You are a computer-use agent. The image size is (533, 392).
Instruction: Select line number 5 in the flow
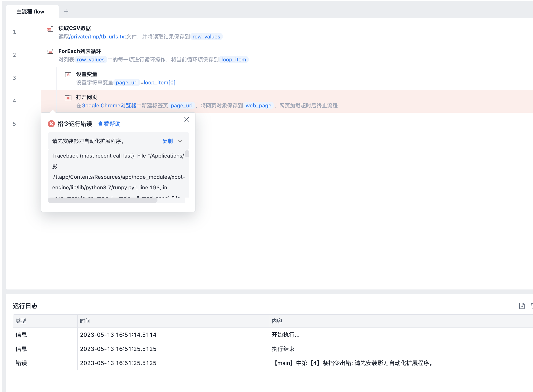pyautogui.click(x=15, y=124)
